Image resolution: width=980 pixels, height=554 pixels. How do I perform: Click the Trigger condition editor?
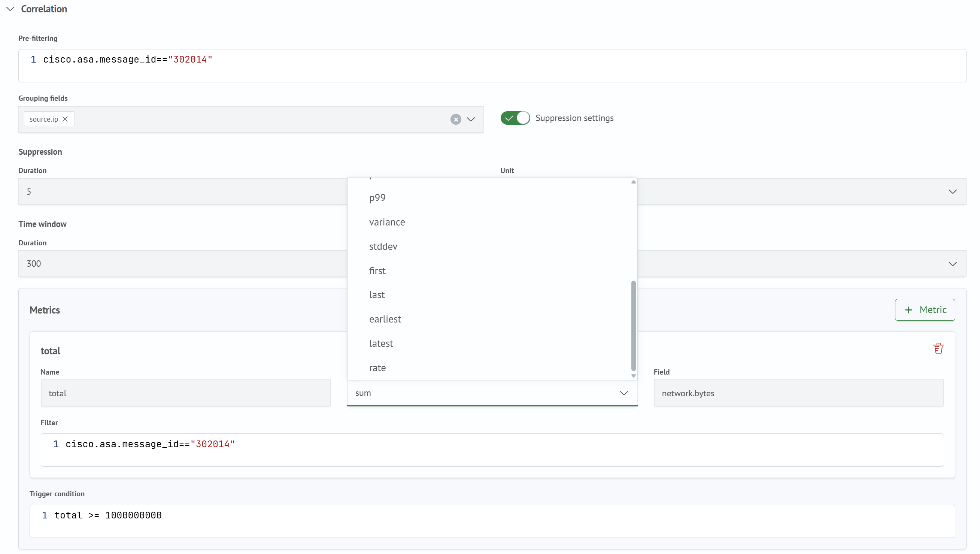(x=492, y=521)
